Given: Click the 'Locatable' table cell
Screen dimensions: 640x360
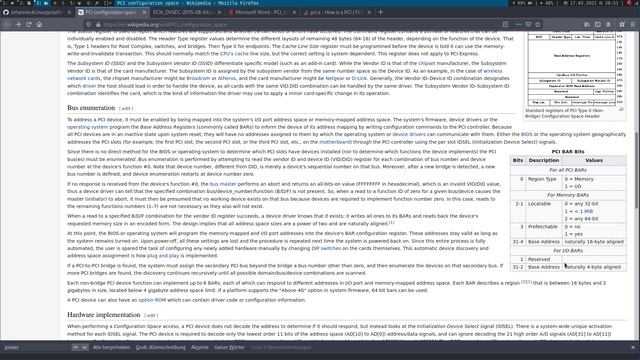Looking at the screenshot, I should (x=544, y=211).
